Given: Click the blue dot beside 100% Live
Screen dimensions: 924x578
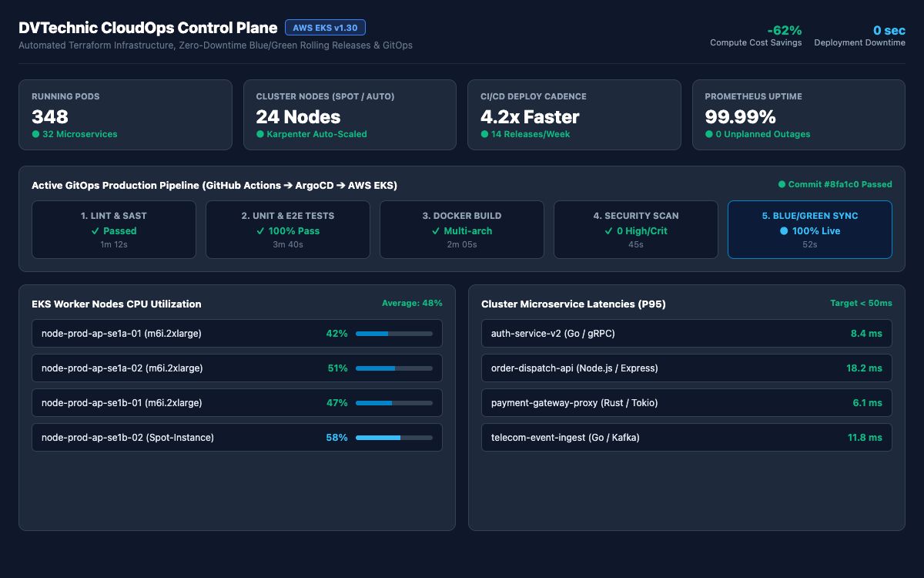Looking at the screenshot, I should point(783,231).
